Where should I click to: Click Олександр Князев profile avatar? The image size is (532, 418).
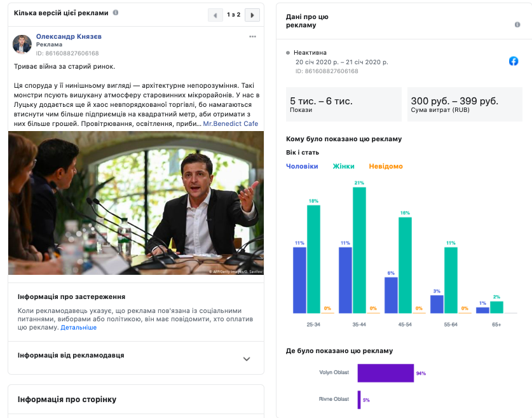click(x=22, y=45)
